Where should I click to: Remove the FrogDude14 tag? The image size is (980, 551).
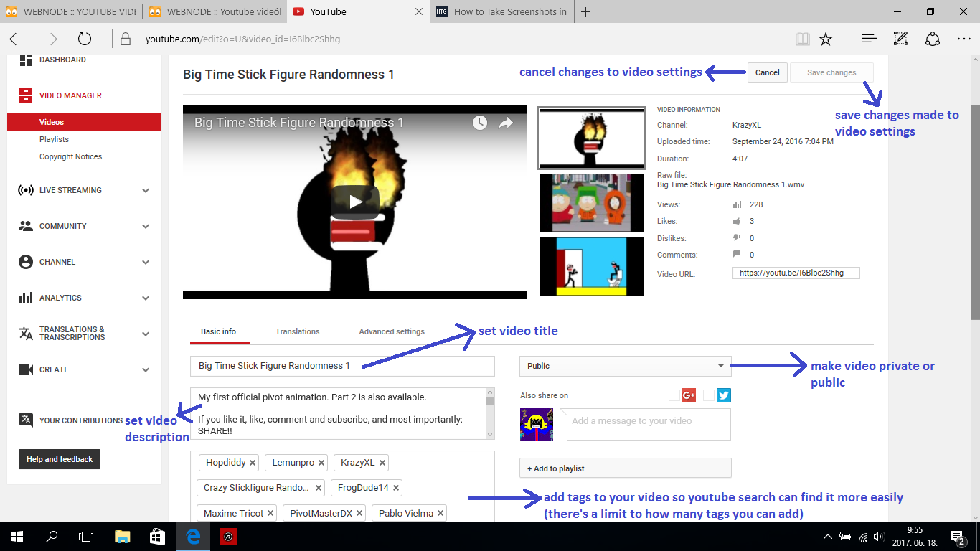(x=396, y=488)
